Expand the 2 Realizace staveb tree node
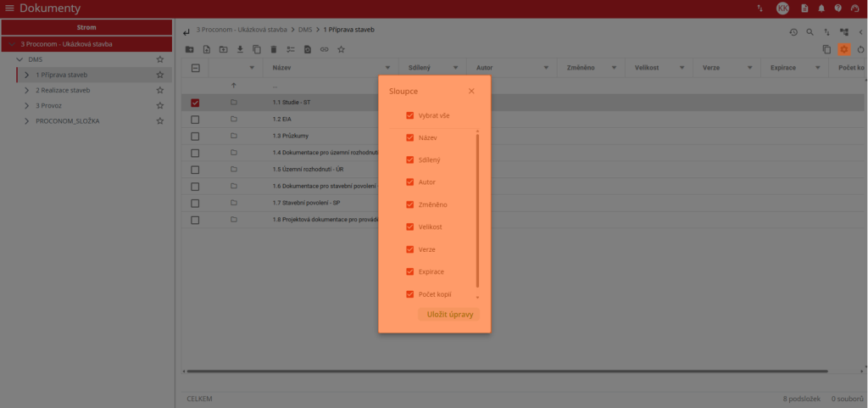Screen dimensions: 868x408 tap(26, 90)
